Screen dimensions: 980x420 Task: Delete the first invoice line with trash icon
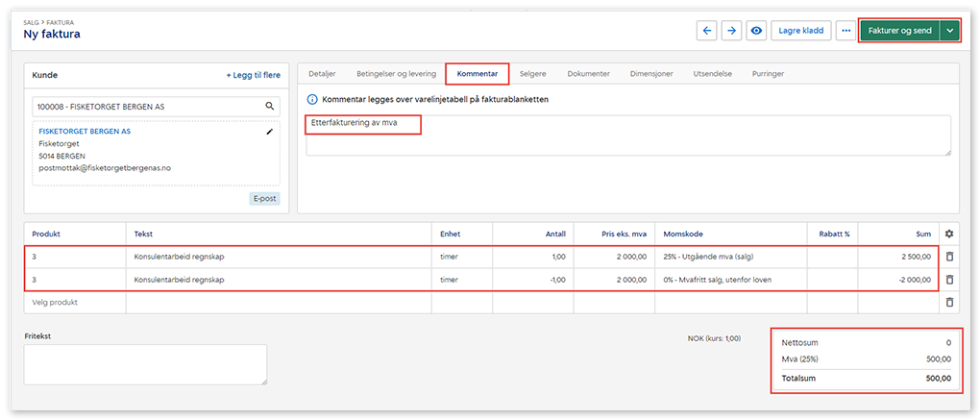[949, 257]
